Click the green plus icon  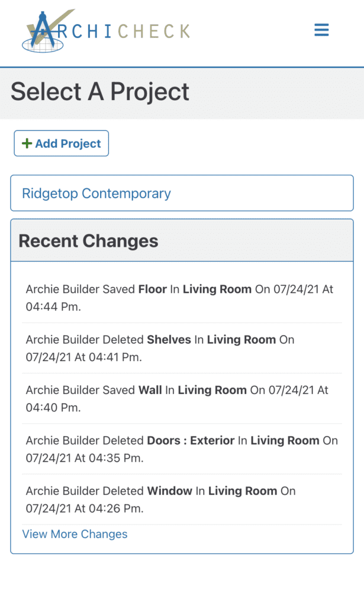27,144
